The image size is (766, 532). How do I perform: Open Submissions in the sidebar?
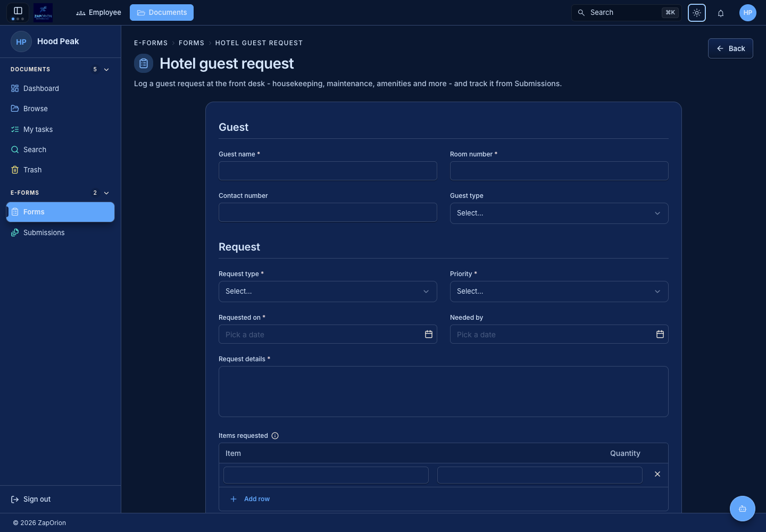(x=60, y=232)
